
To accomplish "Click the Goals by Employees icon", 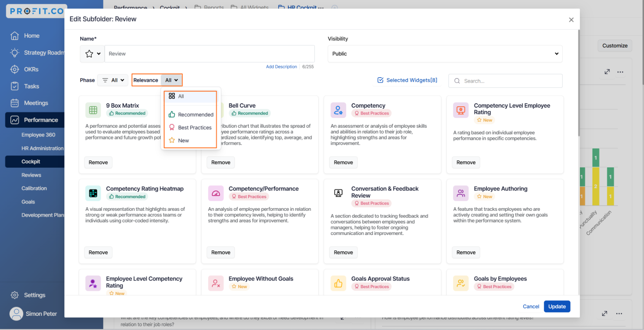I will (x=461, y=283).
